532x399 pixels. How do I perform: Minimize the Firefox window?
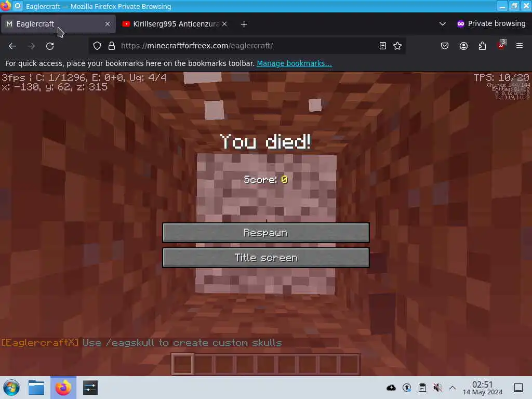point(502,6)
